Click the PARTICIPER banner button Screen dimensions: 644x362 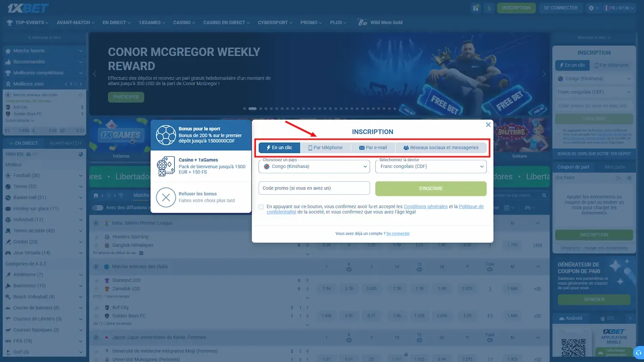pos(126,97)
